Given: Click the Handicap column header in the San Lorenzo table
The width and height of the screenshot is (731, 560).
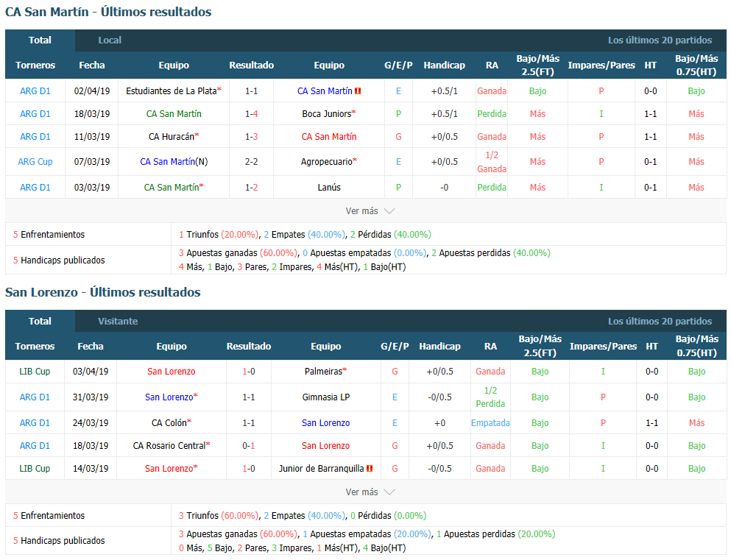Looking at the screenshot, I should 439,346.
